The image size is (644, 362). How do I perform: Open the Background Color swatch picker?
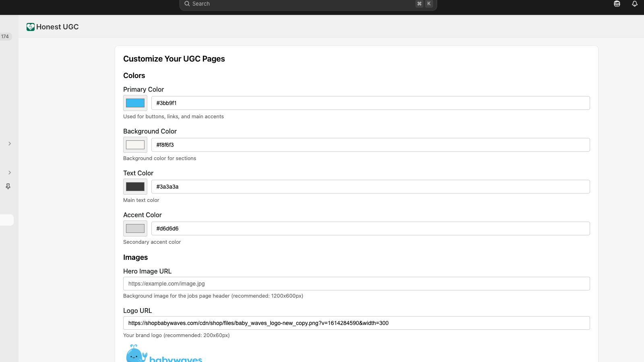click(x=135, y=145)
